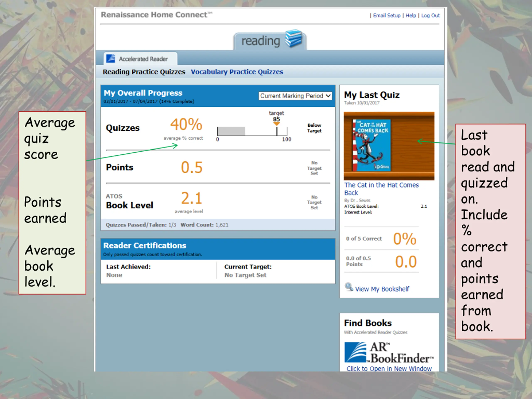Click the Interest Level label
The image size is (532, 399).
point(358,212)
